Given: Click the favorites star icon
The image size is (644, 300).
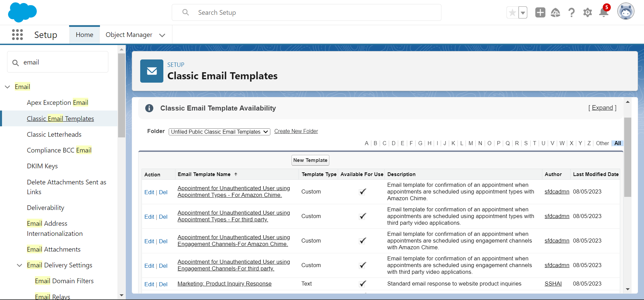Looking at the screenshot, I should pos(512,13).
